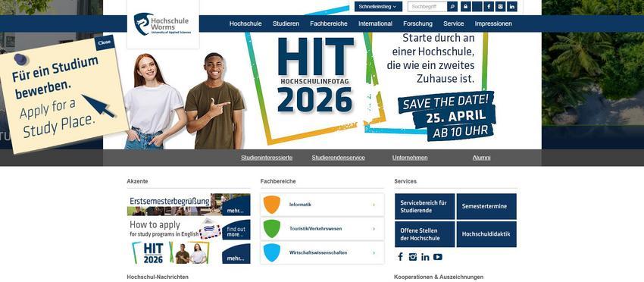Click the 'Kooperationen & Auszeichnungen' heading
The width and height of the screenshot is (644, 282).
coord(439,277)
